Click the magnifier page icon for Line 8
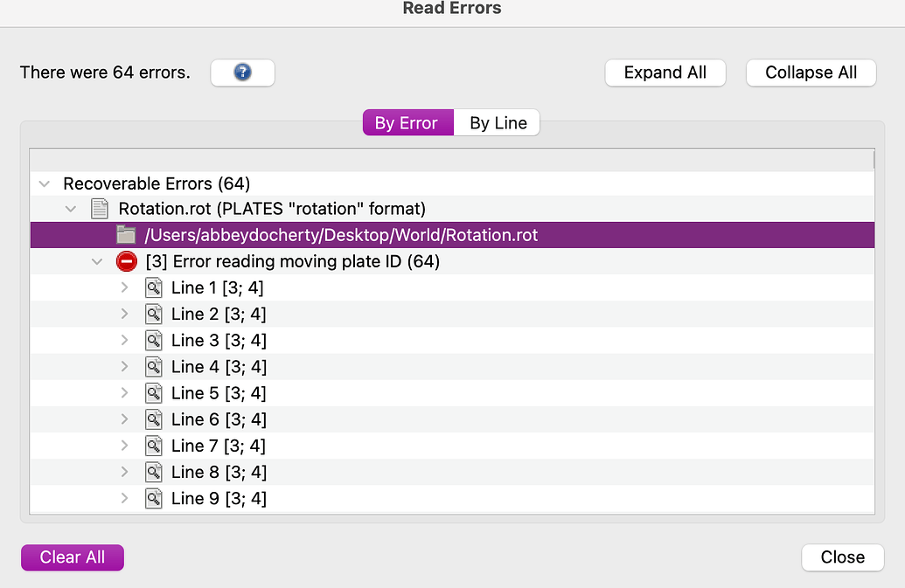 154,472
